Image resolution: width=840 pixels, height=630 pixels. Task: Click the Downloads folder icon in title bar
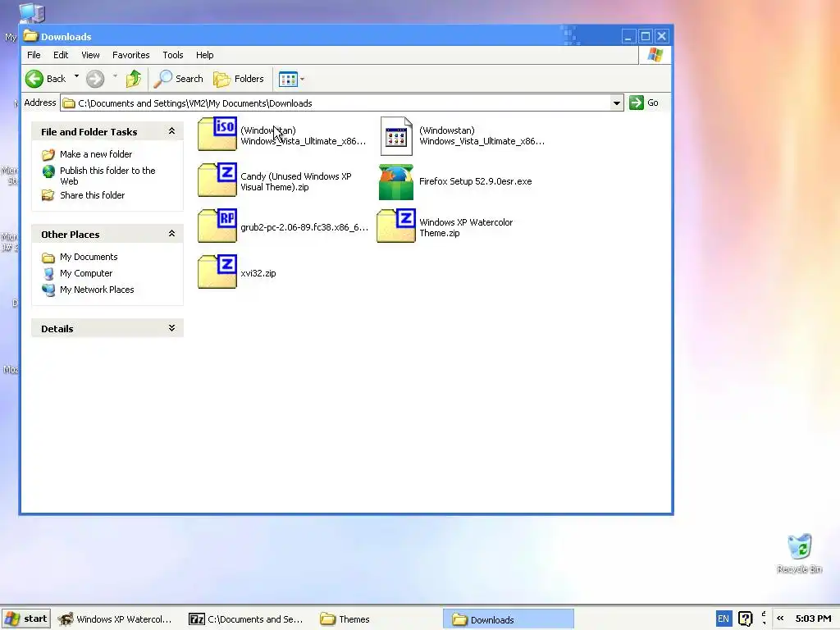pyautogui.click(x=30, y=36)
